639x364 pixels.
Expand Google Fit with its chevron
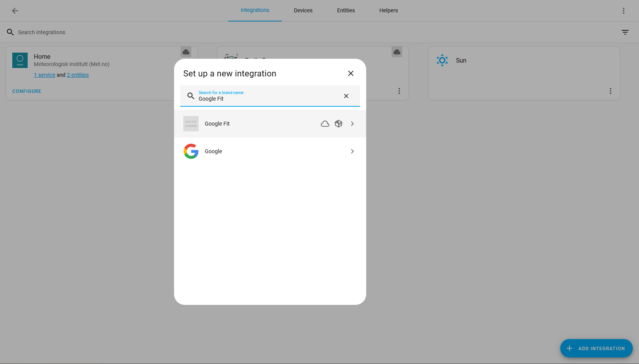coord(352,124)
